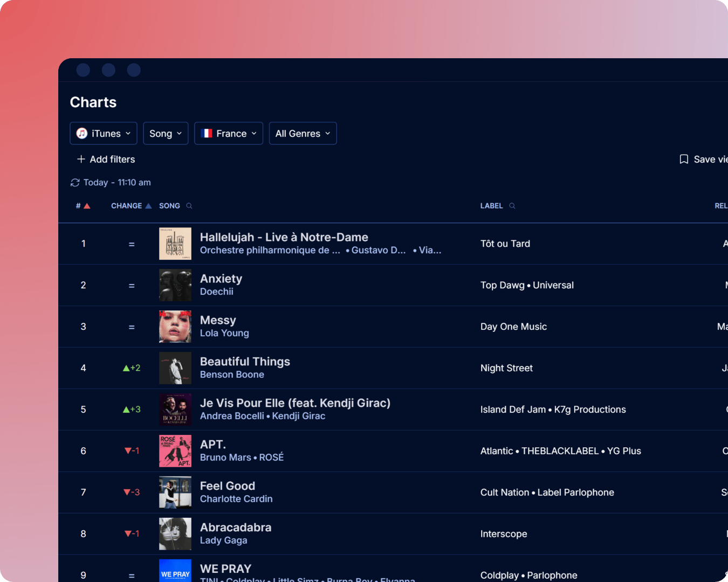Expand the All Genres dropdown
Image resolution: width=728 pixels, height=582 pixels.
[x=303, y=133]
